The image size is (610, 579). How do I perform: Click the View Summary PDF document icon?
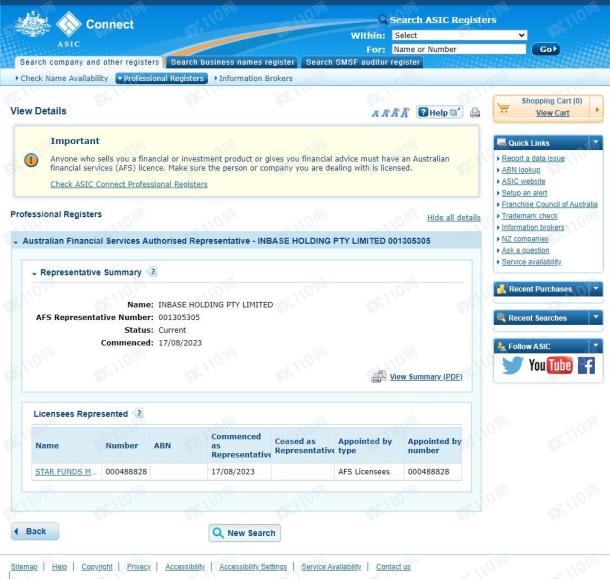(379, 376)
